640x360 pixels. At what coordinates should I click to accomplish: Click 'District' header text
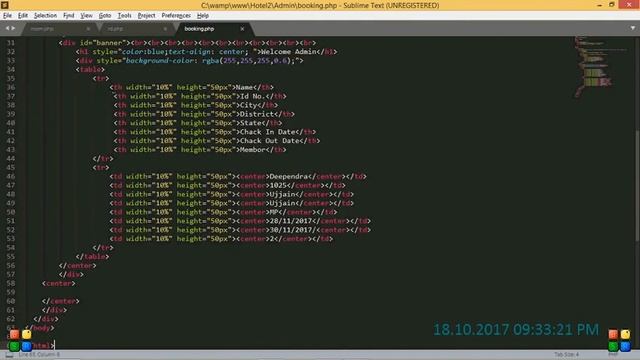coord(257,114)
